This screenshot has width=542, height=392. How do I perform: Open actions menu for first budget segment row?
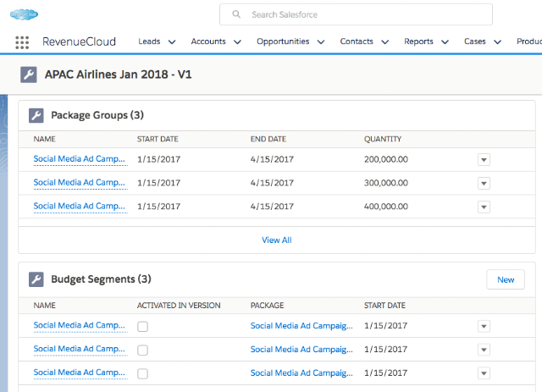point(484,326)
